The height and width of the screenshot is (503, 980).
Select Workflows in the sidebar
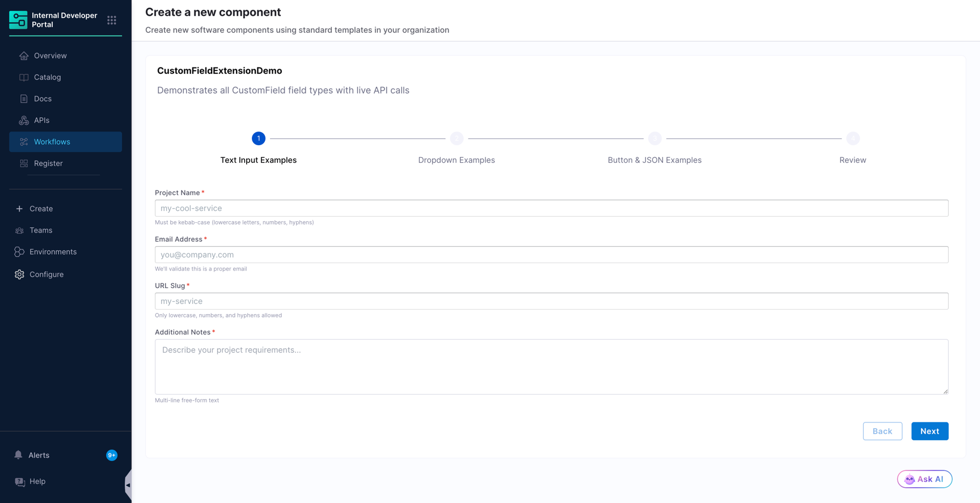65,142
